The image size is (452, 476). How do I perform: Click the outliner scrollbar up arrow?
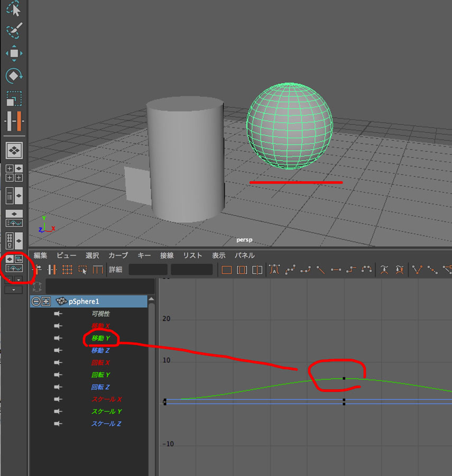click(151, 300)
